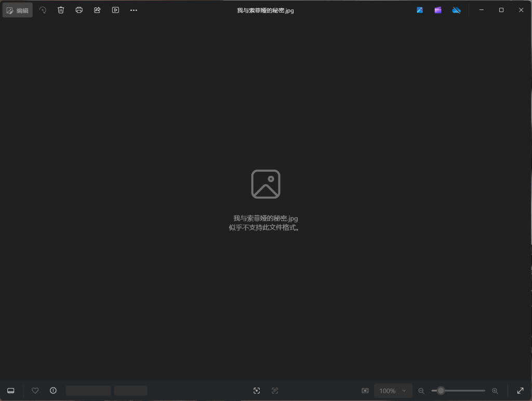Screen dimensions: 532x401
Task: Start slideshow with the play icon
Action: click(x=115, y=10)
